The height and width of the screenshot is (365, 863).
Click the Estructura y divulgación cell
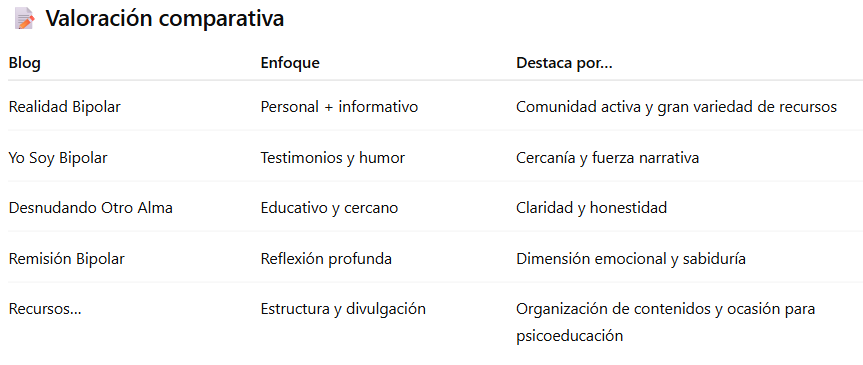tap(343, 309)
